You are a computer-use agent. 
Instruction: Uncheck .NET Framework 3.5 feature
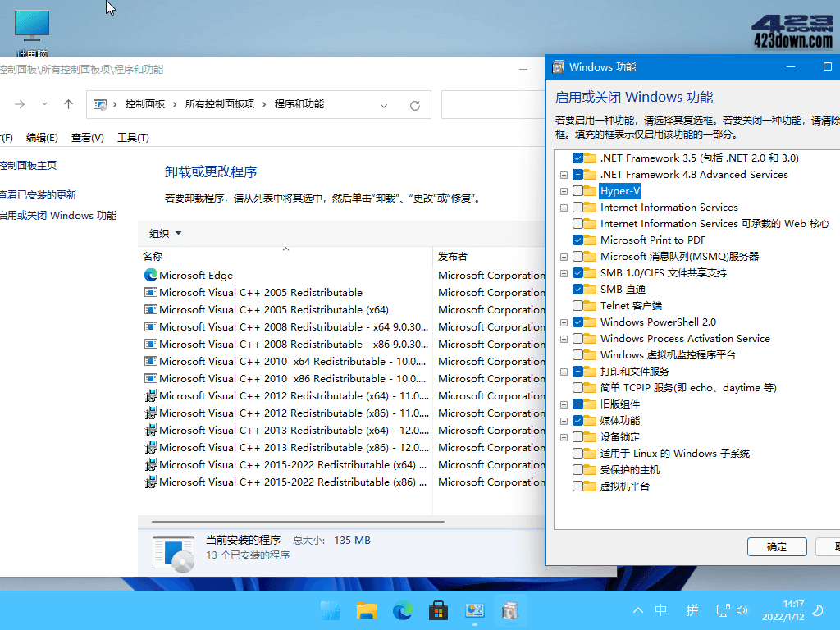(x=577, y=158)
